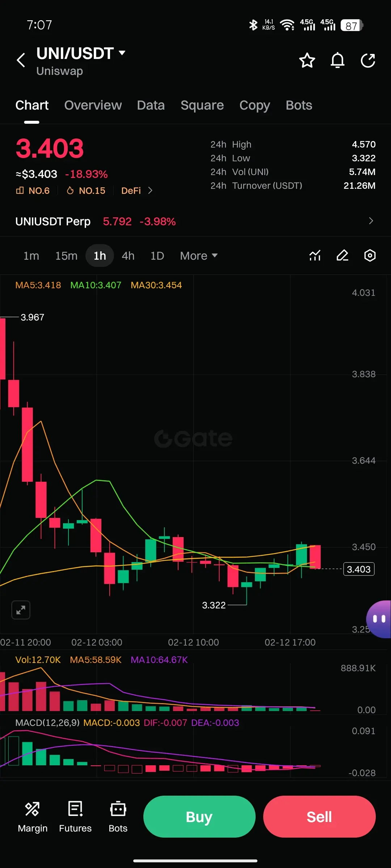The height and width of the screenshot is (868, 391).
Task: Select 1m timeframe
Action: [31, 256]
